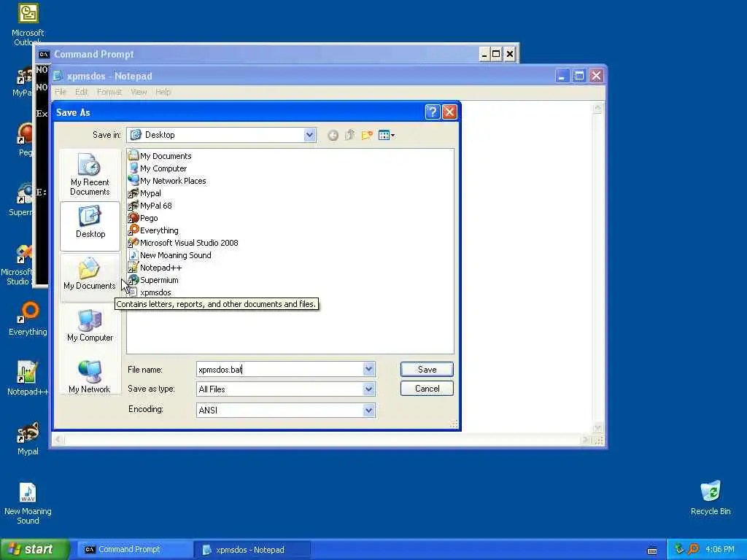The image size is (747, 560).
Task: Go up one folder level
Action: [349, 135]
